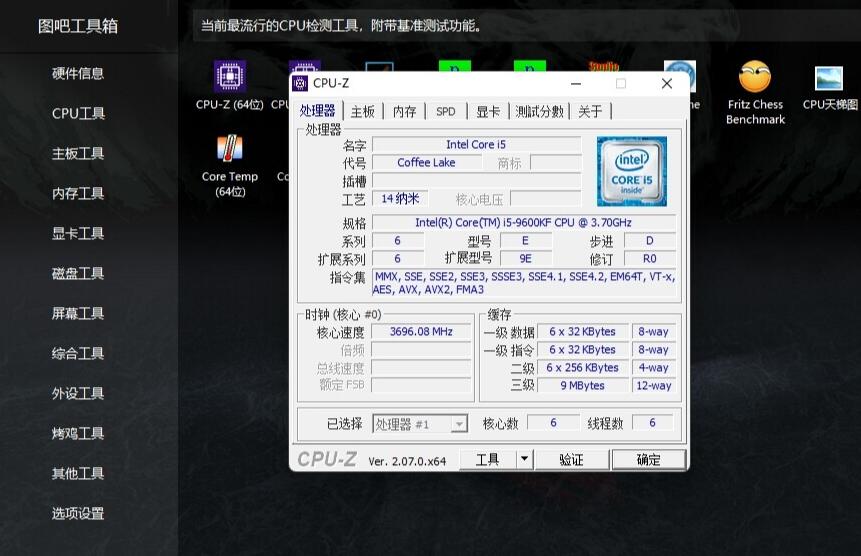Click the R0 revision value
861x556 pixels.
click(650, 259)
